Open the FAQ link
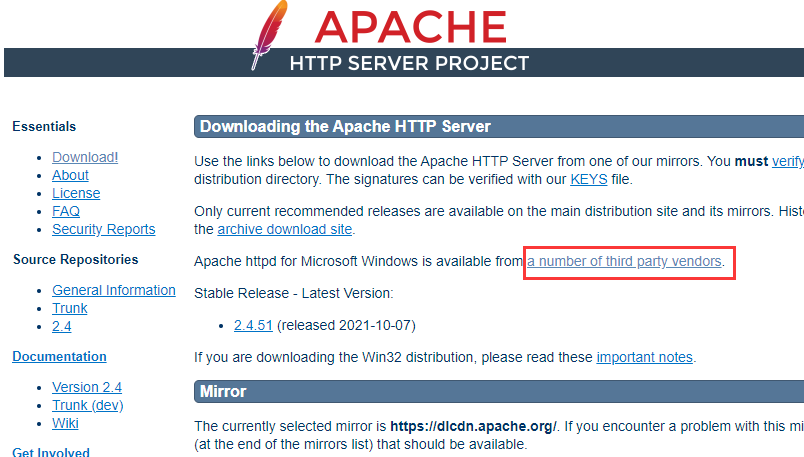 (66, 211)
